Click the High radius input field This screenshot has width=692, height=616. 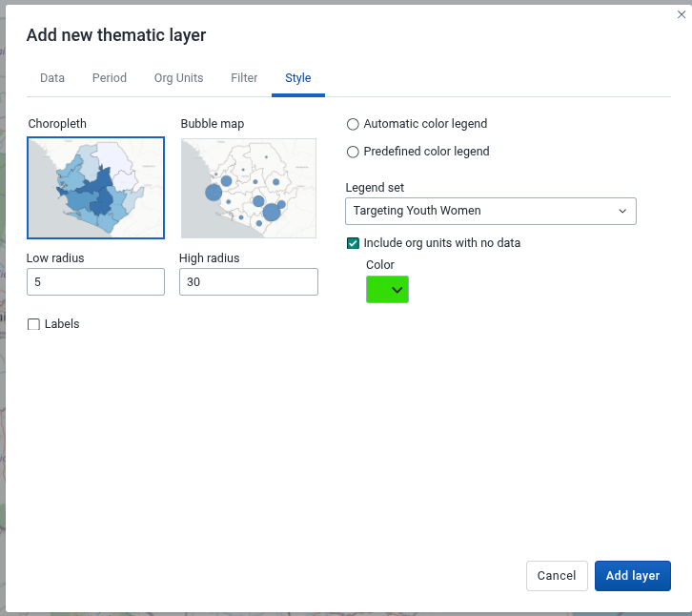click(x=248, y=282)
